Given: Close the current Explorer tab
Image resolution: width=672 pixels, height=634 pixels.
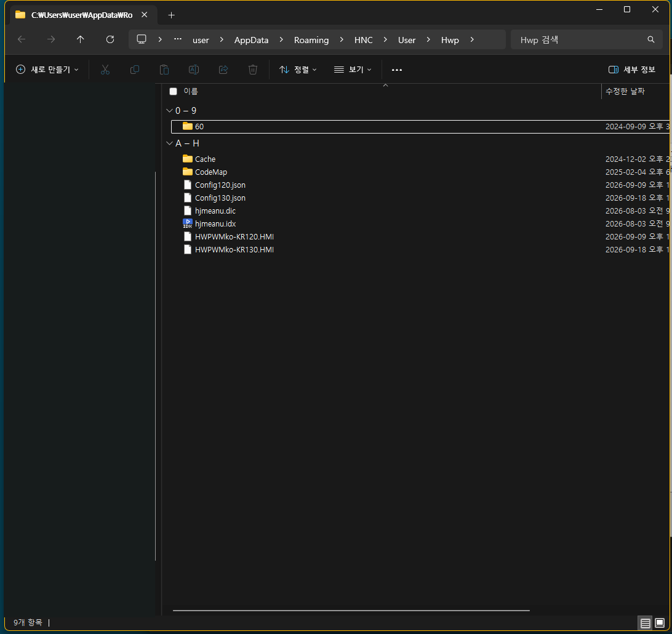Looking at the screenshot, I should click(145, 15).
